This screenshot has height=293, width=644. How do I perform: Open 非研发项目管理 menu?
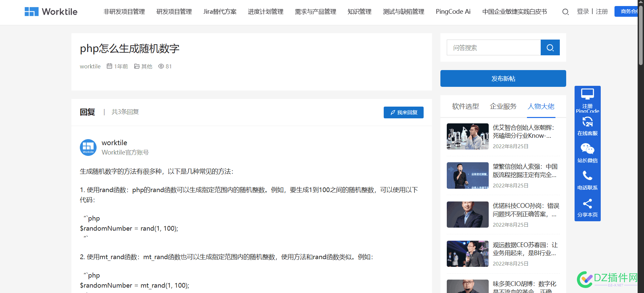click(124, 12)
